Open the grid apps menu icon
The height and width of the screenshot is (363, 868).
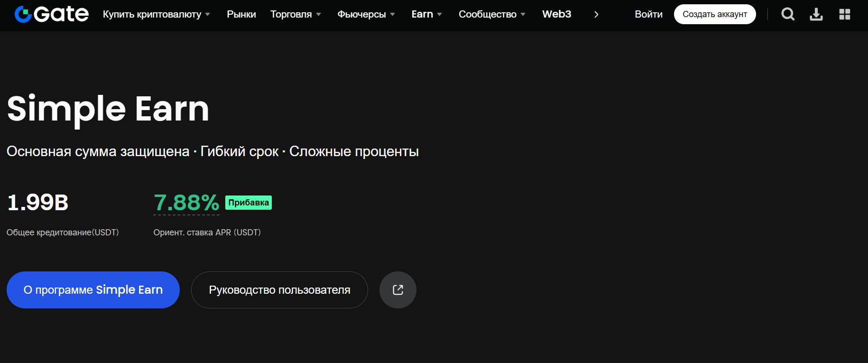[x=844, y=14]
